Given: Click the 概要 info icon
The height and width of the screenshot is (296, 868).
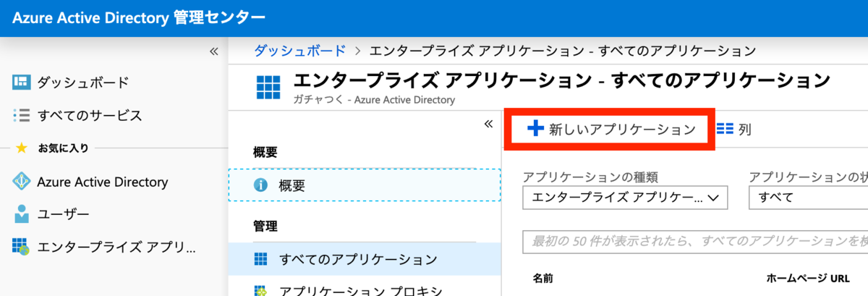Looking at the screenshot, I should click(260, 185).
